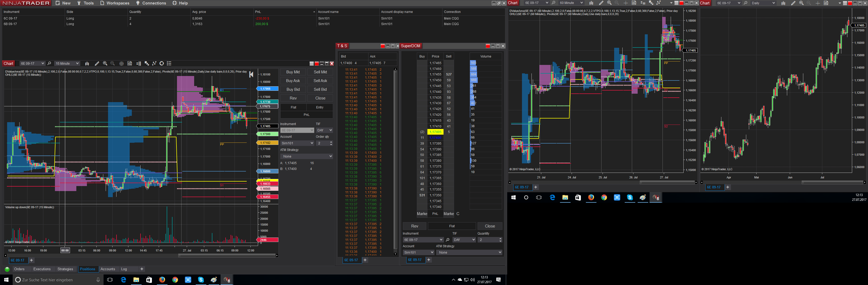Toggle Chart Trader icon on 60 Minute chart
Viewport: 868px width, 285px height.
[x=643, y=3]
